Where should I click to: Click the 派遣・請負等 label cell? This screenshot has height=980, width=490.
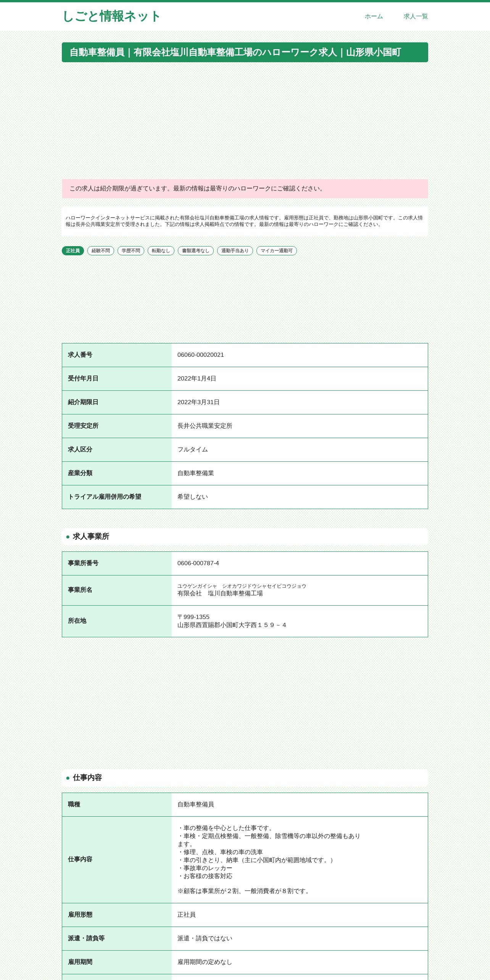click(x=117, y=938)
